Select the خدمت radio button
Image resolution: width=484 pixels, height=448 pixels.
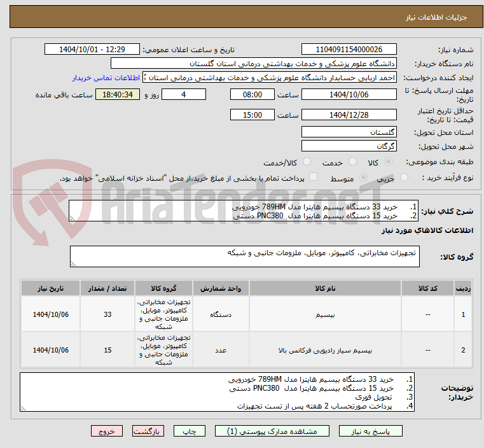352,162
